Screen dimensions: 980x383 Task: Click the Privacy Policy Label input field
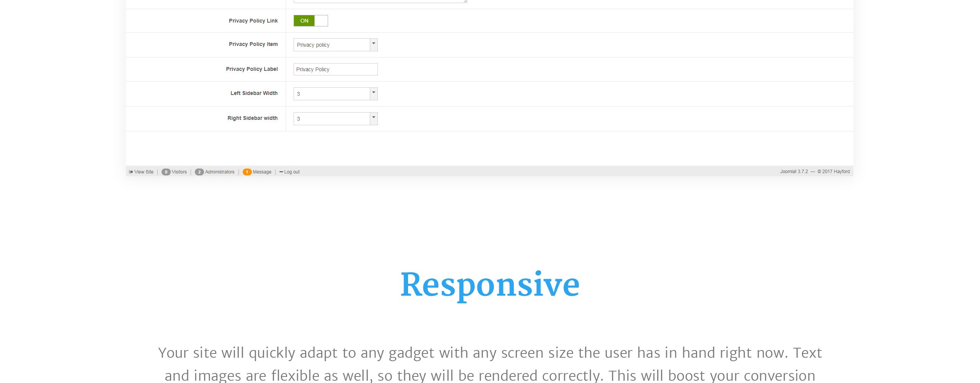335,69
